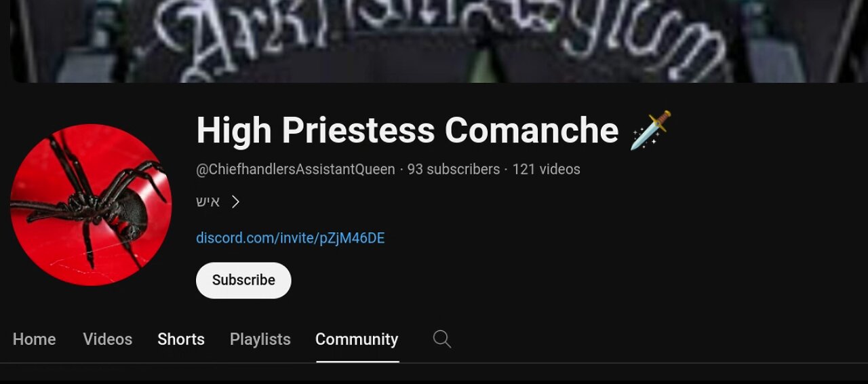Image resolution: width=868 pixels, height=384 pixels.
Task: Select the Shorts tab
Action: (x=181, y=339)
